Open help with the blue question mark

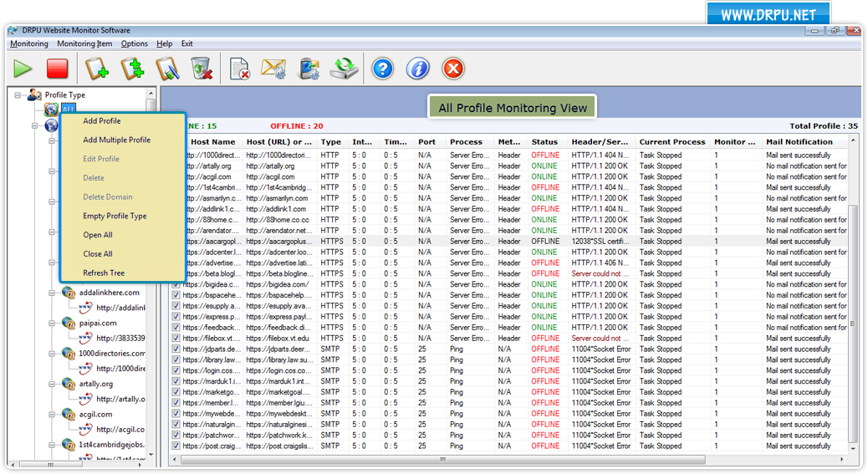382,69
